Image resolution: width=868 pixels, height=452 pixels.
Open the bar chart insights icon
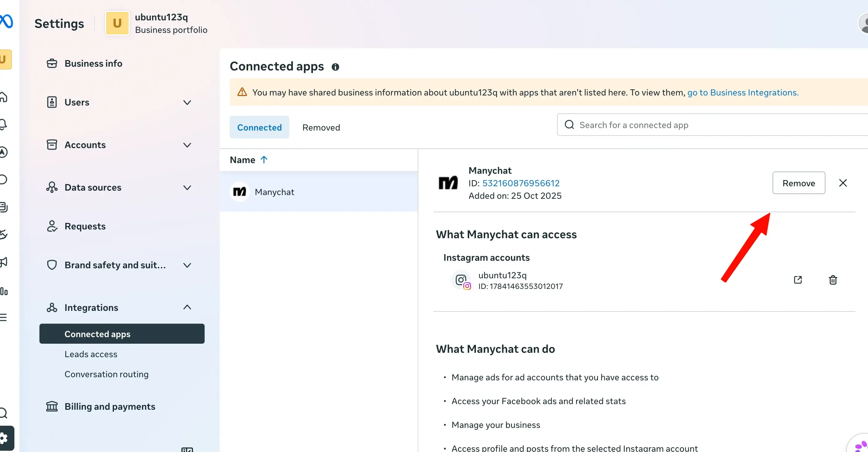[x=4, y=291]
